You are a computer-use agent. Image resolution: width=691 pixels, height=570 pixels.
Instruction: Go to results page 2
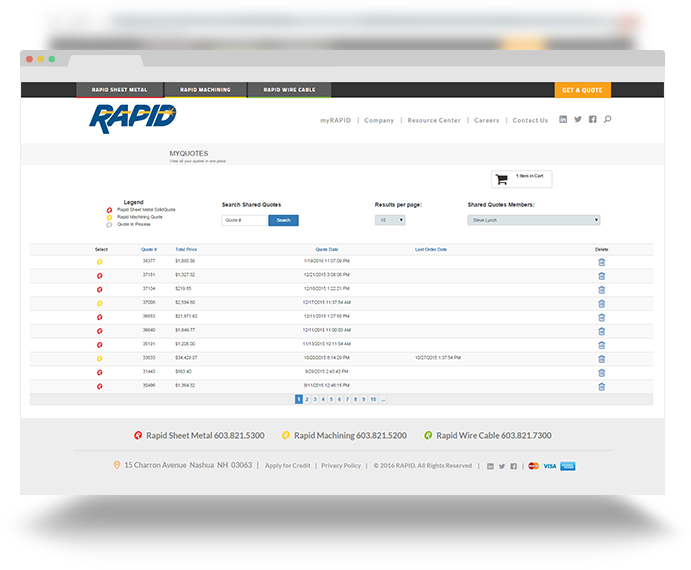[x=307, y=399]
